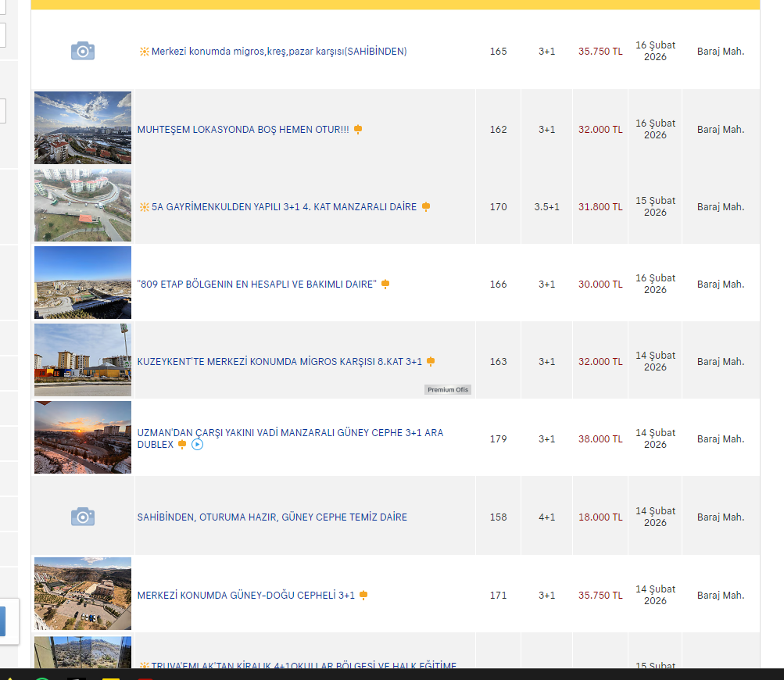The height and width of the screenshot is (680, 784).
Task: Click Baraj Mah. in MUHTEŞEM LOKASYONDA row
Action: pos(721,130)
